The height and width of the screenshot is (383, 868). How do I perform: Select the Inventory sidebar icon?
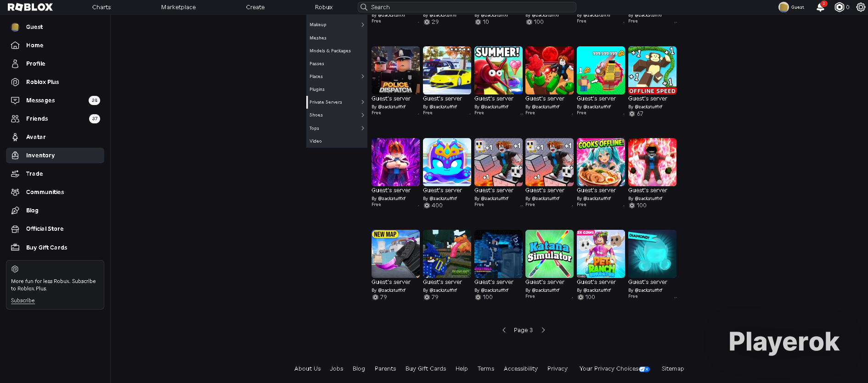click(x=15, y=155)
